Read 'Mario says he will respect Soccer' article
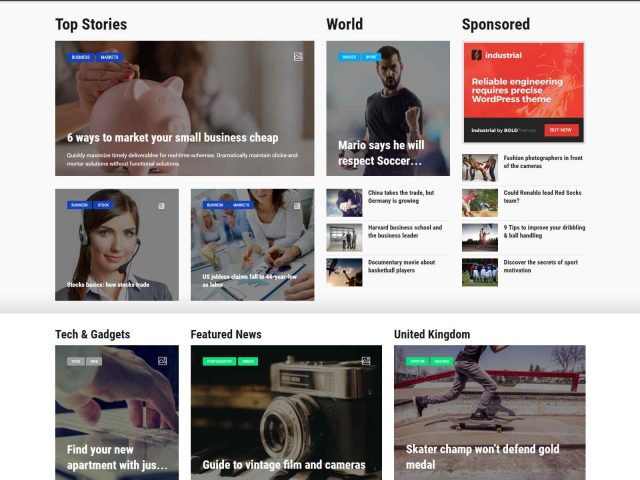 tap(381, 153)
